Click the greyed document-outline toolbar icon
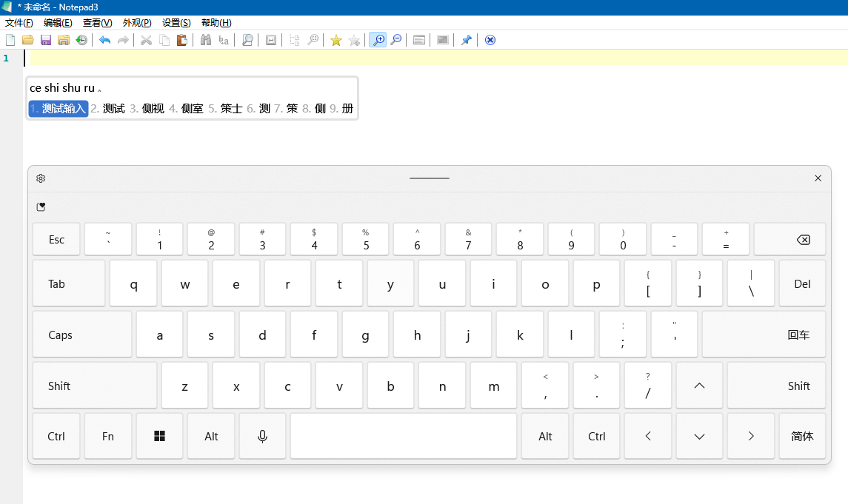 pyautogui.click(x=295, y=40)
